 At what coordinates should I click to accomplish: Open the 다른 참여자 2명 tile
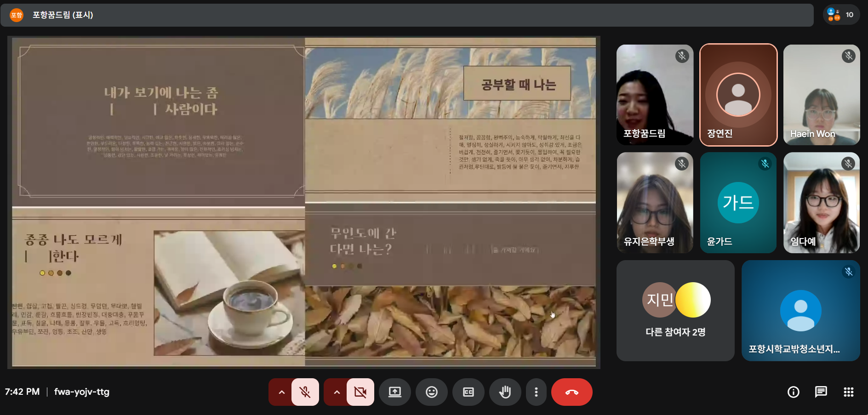coord(675,311)
